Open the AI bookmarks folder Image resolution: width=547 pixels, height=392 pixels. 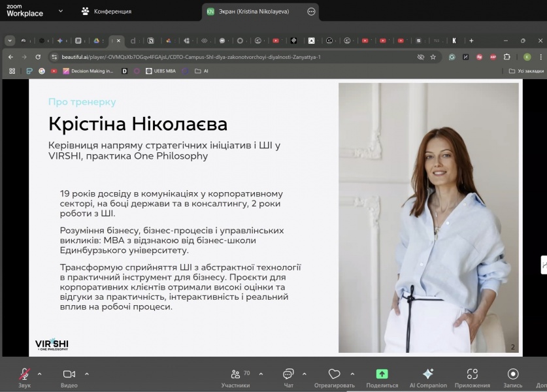[202, 71]
